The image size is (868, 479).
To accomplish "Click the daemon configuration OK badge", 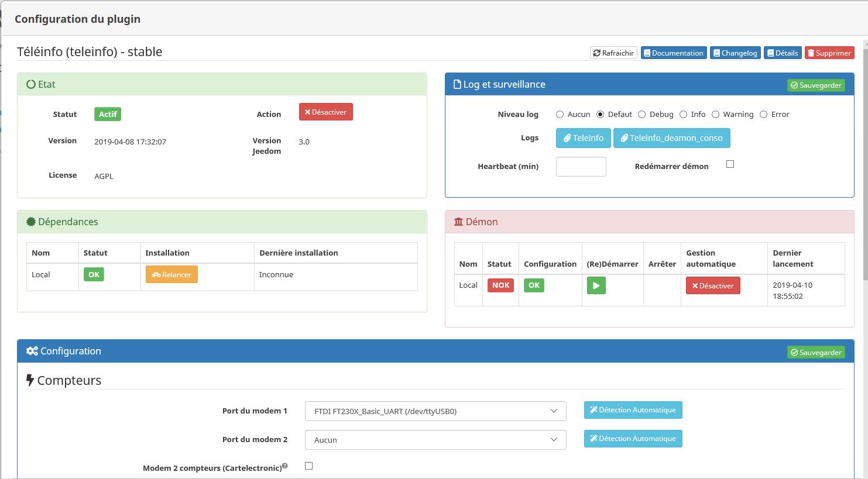I will [x=534, y=285].
